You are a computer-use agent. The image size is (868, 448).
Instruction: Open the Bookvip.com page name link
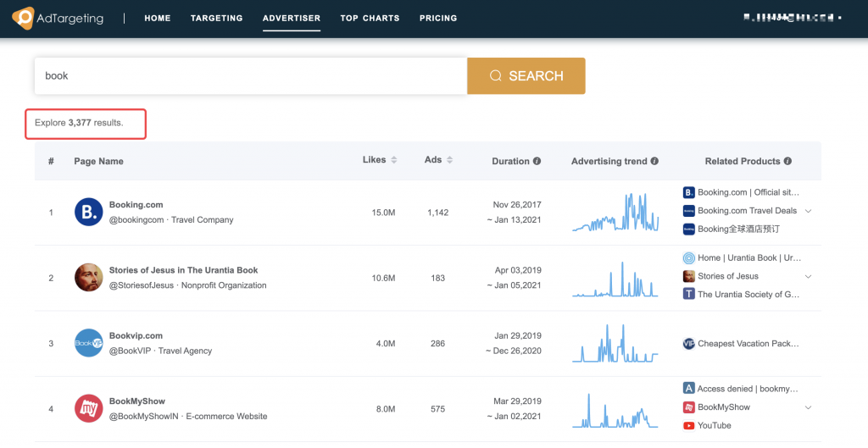(136, 335)
